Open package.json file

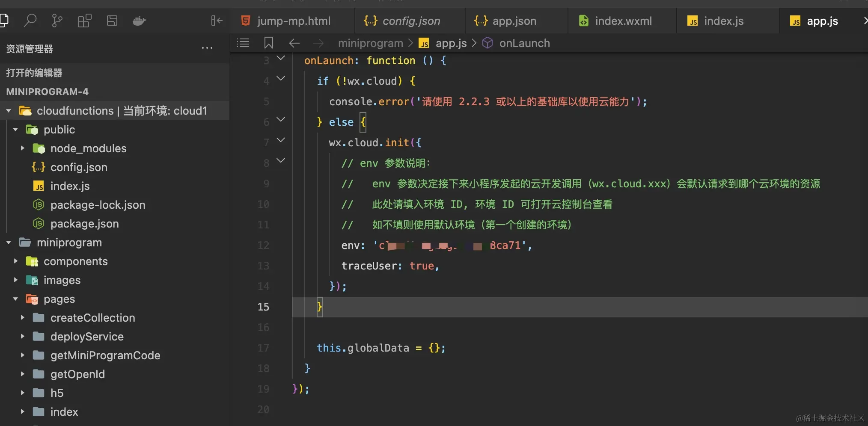point(84,224)
